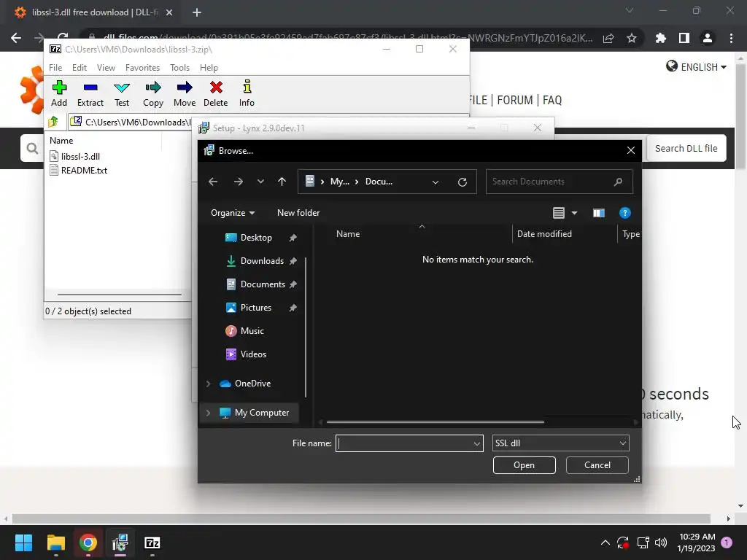This screenshot has height=560, width=747.
Task: Go up one folder in 7-Zip
Action: pos(53,122)
